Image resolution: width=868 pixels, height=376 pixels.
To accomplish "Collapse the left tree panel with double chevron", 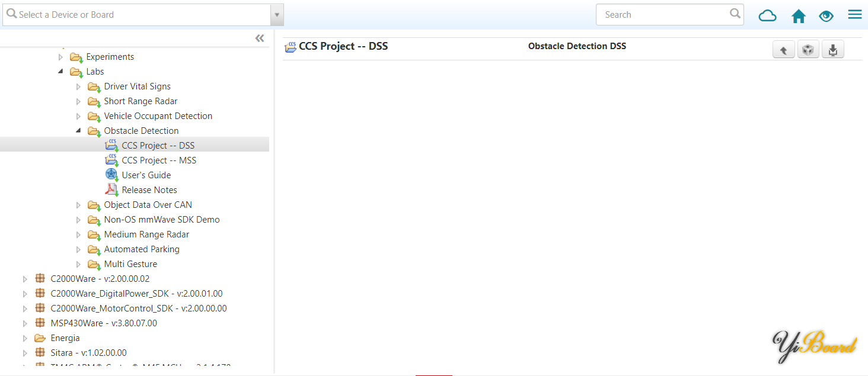I will click(x=260, y=38).
